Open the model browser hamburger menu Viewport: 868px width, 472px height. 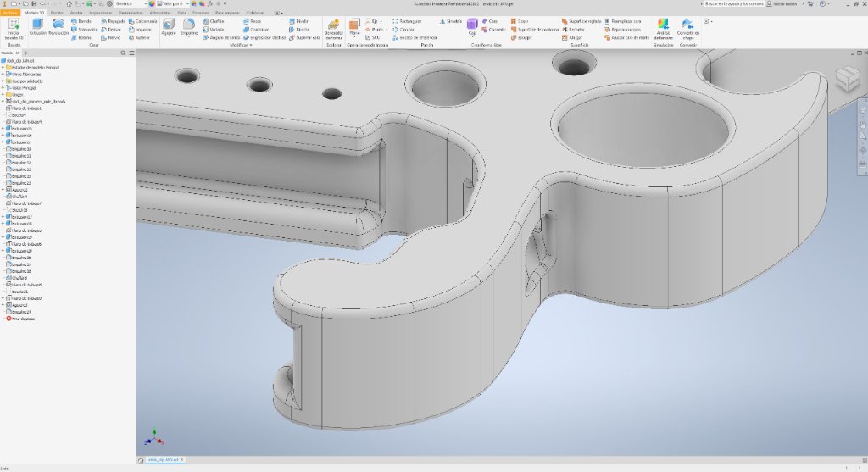[x=131, y=53]
